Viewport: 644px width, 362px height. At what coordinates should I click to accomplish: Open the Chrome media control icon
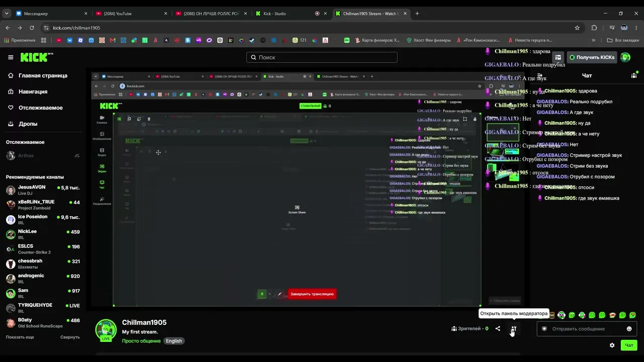pyautogui.click(x=612, y=28)
